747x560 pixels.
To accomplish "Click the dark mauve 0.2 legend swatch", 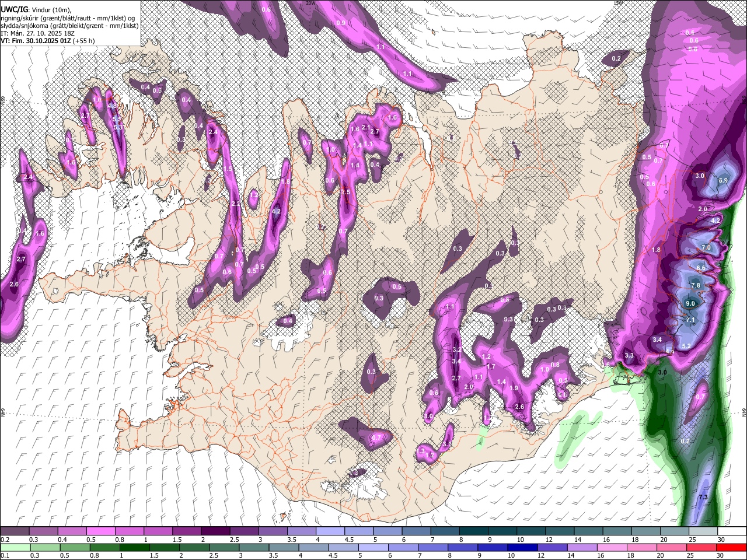I will tap(15, 531).
